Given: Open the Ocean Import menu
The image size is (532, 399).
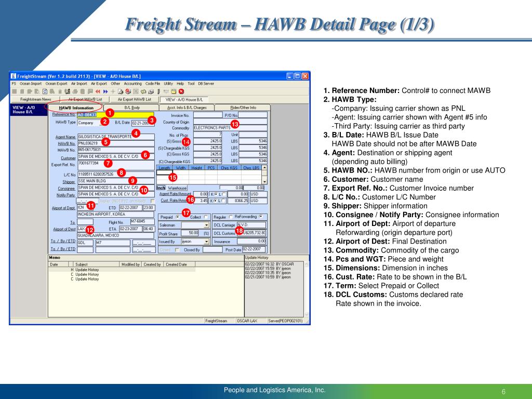Looking at the screenshot, I should 31,84.
